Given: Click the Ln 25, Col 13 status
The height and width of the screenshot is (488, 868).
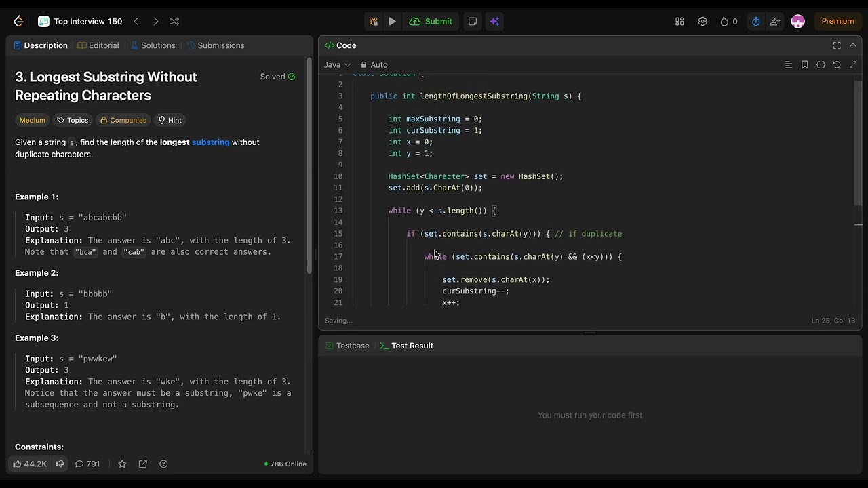Looking at the screenshot, I should pyautogui.click(x=833, y=321).
